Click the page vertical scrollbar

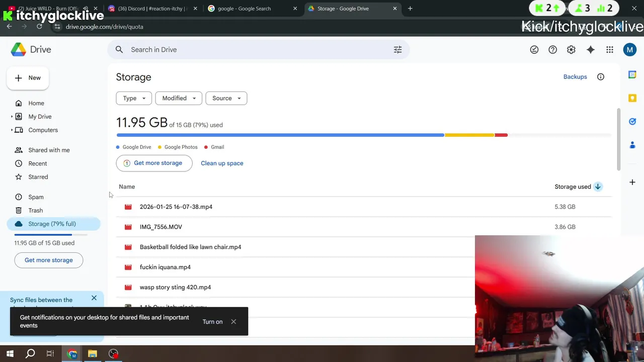619,139
